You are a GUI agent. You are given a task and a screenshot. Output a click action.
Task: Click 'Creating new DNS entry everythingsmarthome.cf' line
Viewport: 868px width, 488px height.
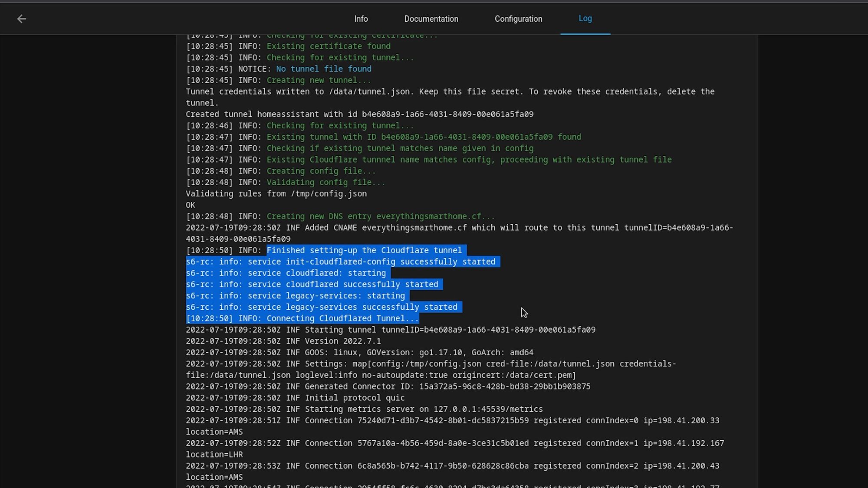340,216
